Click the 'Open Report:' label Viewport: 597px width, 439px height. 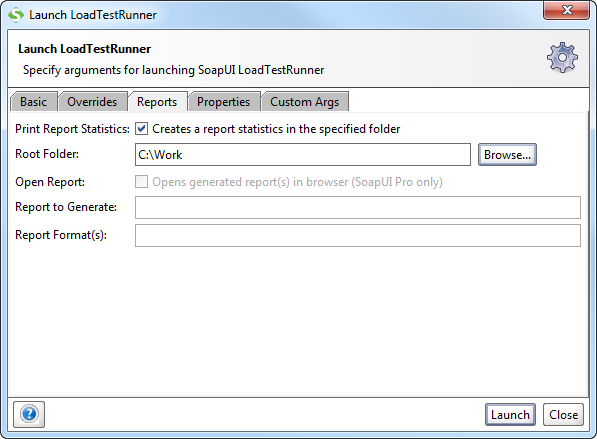[50, 182]
